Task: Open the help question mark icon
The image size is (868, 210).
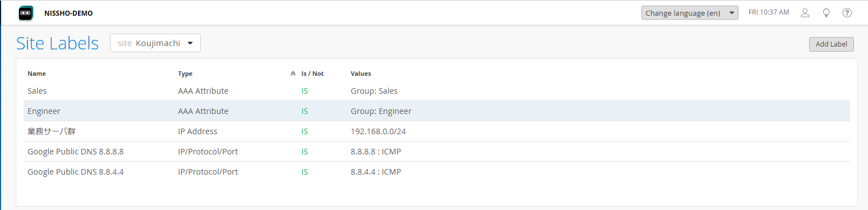Action: coord(847,13)
